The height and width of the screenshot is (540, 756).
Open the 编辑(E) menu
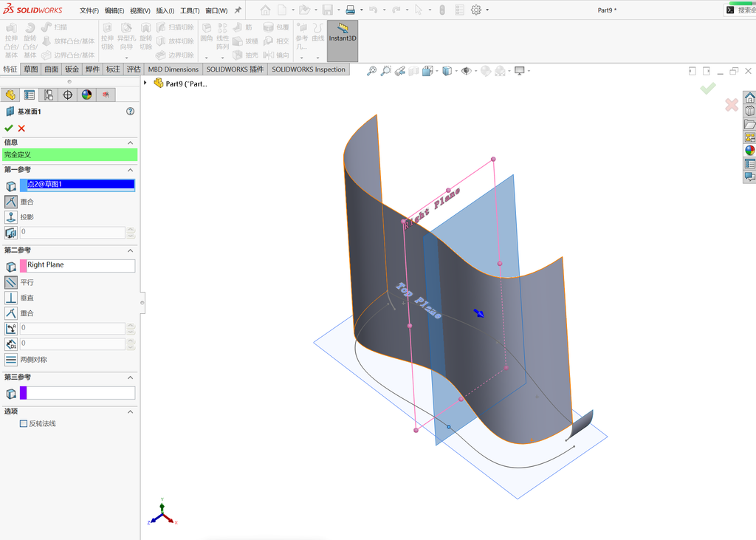coord(114,10)
